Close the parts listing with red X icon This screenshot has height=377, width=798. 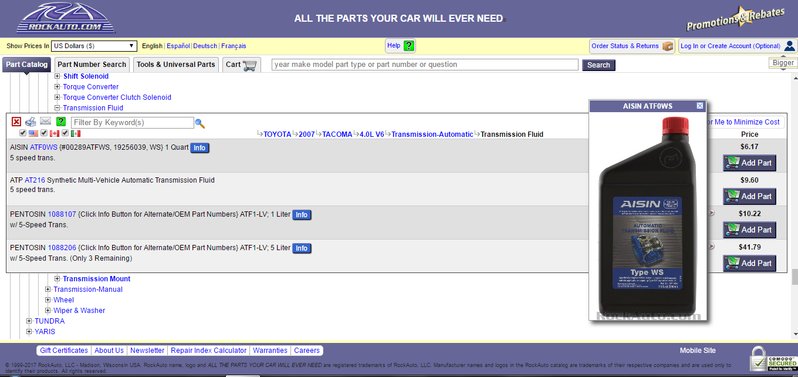click(16, 122)
